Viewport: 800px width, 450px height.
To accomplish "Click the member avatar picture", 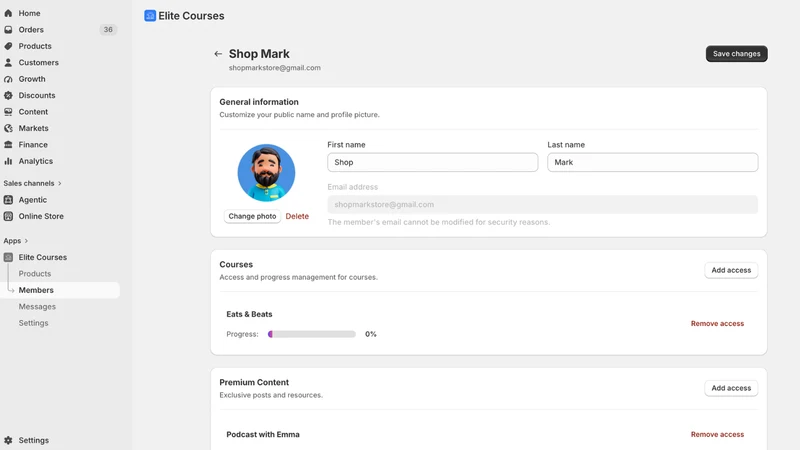I will [x=266, y=173].
